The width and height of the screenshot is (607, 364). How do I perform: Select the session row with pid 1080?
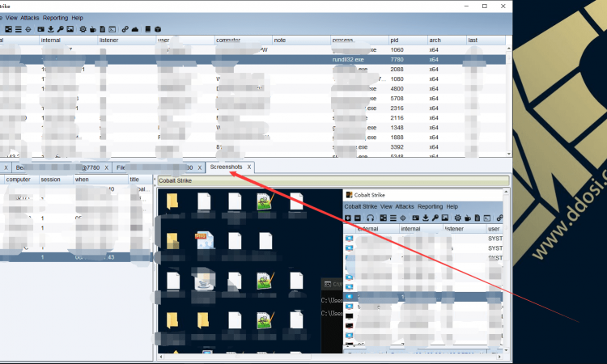click(253, 79)
